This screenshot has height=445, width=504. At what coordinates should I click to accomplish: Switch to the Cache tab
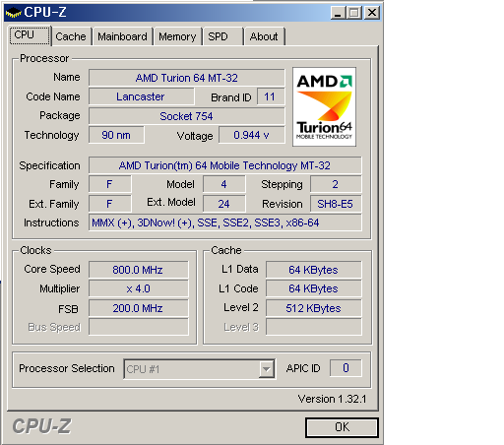coord(71,36)
